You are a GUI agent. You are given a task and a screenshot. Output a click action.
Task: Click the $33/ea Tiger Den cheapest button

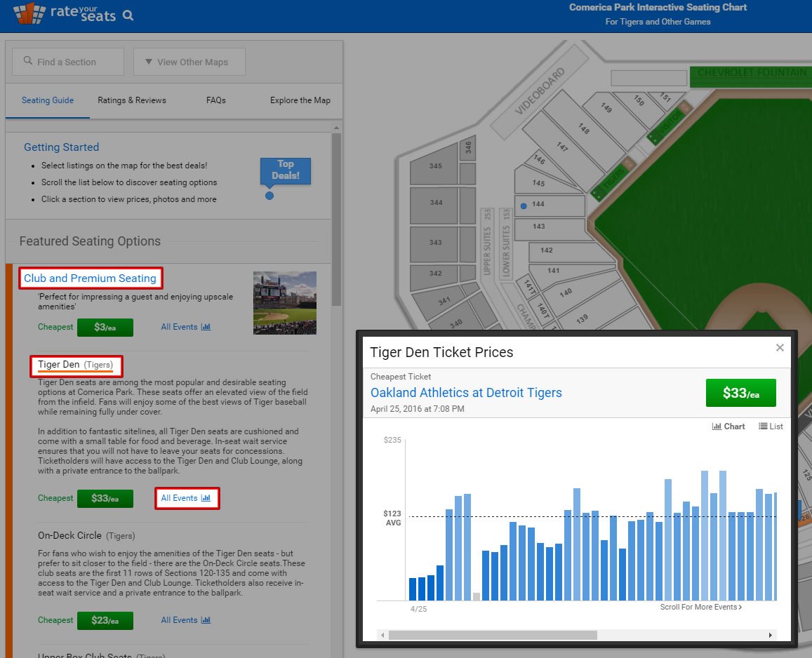pos(105,499)
